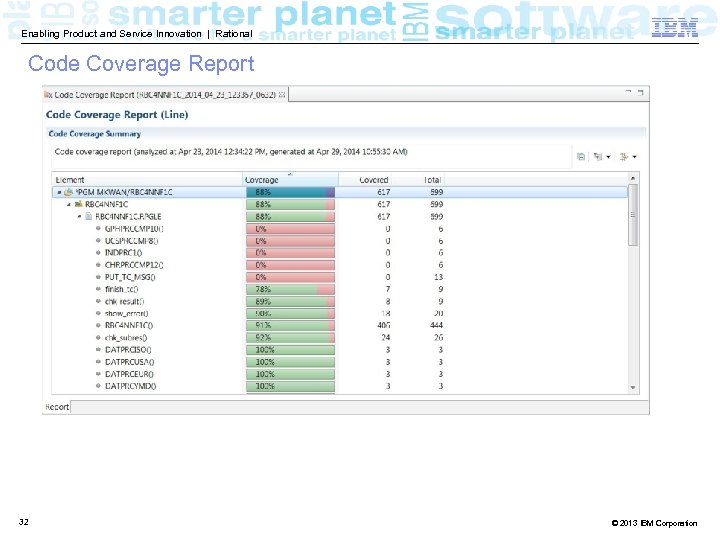Click the file icon next to RBC4NNF1C.RPGLE

[89, 216]
